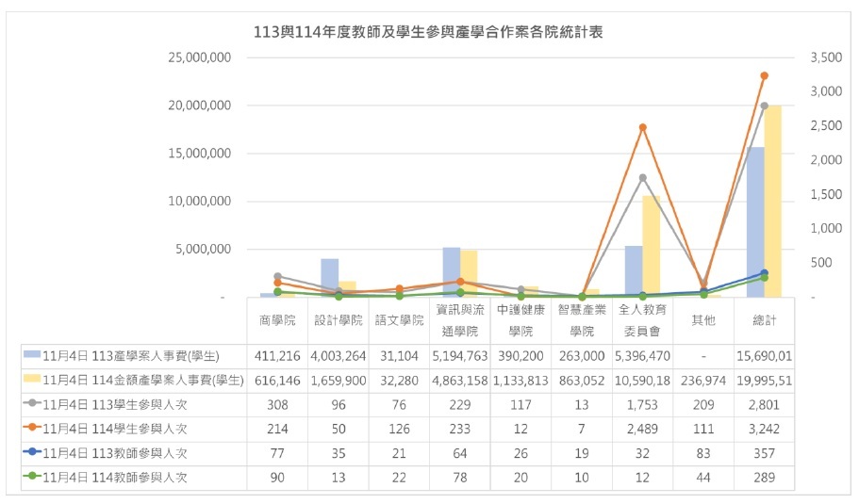Click the orange data point peak at 總計
Image resolution: width=859 pixels, height=504 pixels.
pyautogui.click(x=764, y=75)
